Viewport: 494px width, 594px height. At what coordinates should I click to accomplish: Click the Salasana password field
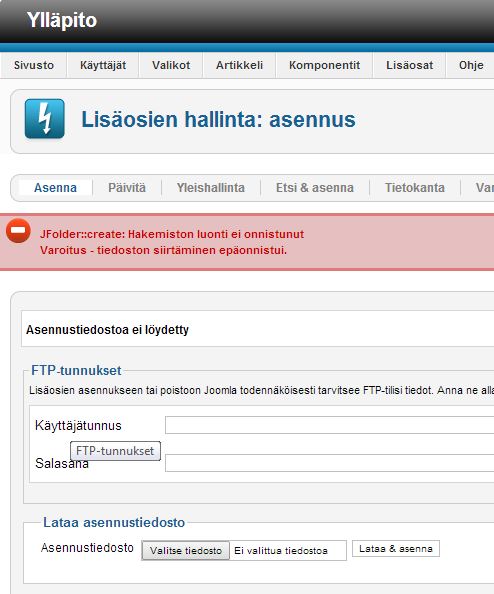coord(330,463)
